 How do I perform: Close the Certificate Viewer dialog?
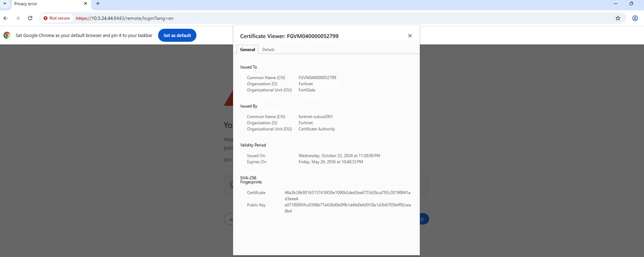point(410,36)
